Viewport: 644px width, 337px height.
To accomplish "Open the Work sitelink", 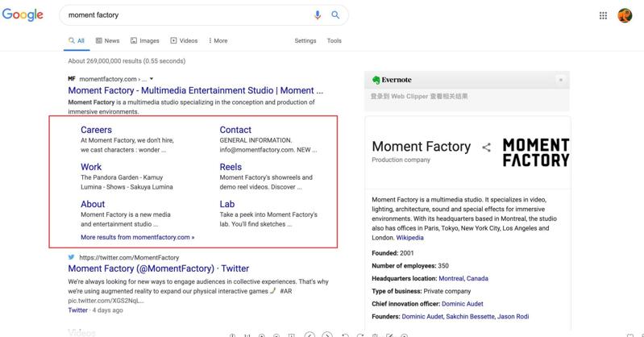I will coord(91,167).
